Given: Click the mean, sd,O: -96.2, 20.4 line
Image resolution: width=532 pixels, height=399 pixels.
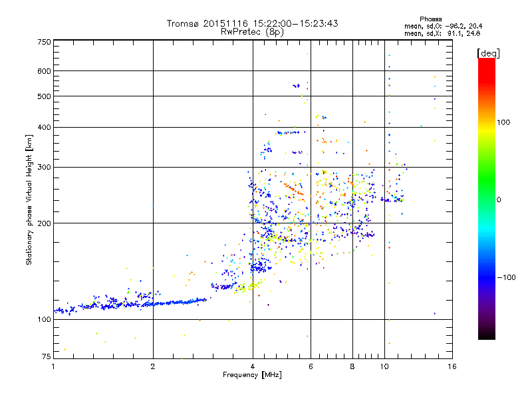Looking at the screenshot, I should click(x=443, y=26).
